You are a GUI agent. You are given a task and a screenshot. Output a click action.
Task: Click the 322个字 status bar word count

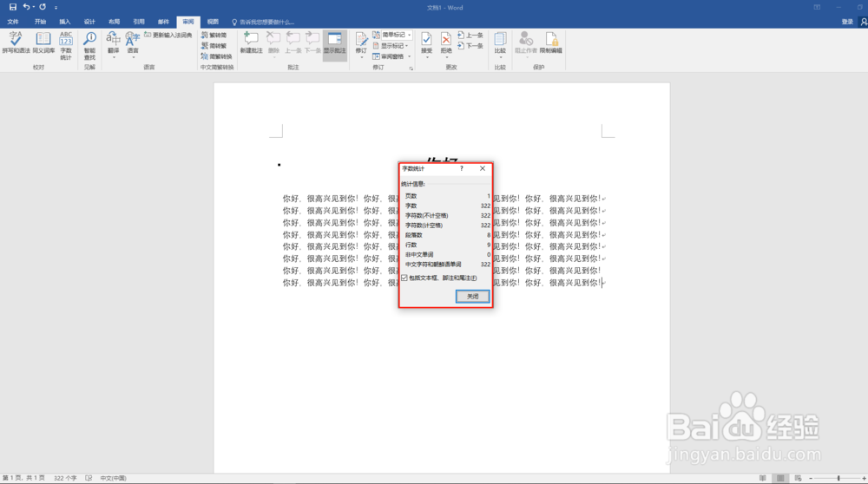[x=65, y=478]
